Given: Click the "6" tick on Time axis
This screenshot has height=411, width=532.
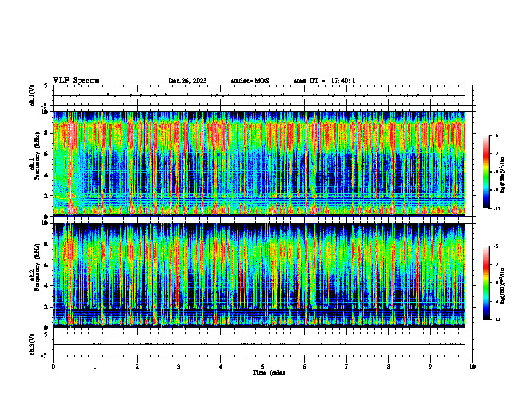Looking at the screenshot, I should 305,367.
